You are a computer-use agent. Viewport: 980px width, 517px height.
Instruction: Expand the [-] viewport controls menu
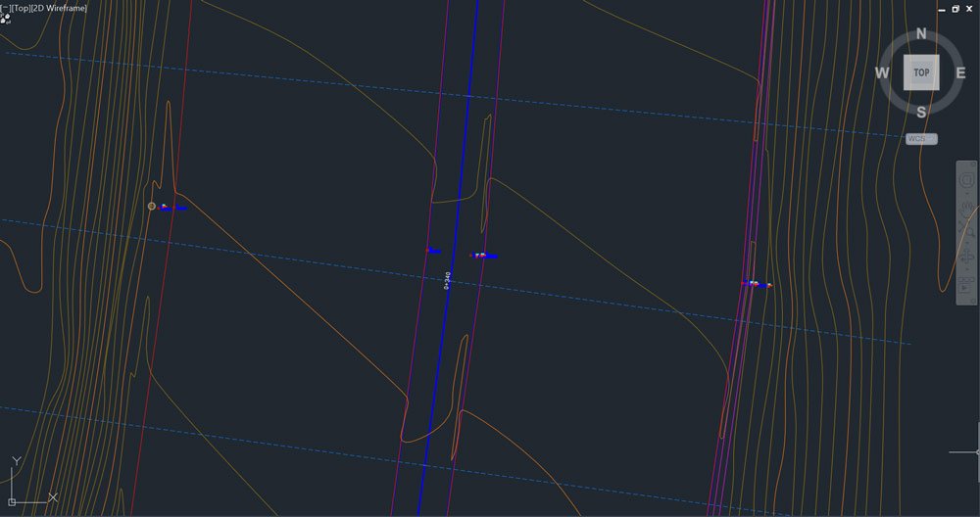click(5, 8)
